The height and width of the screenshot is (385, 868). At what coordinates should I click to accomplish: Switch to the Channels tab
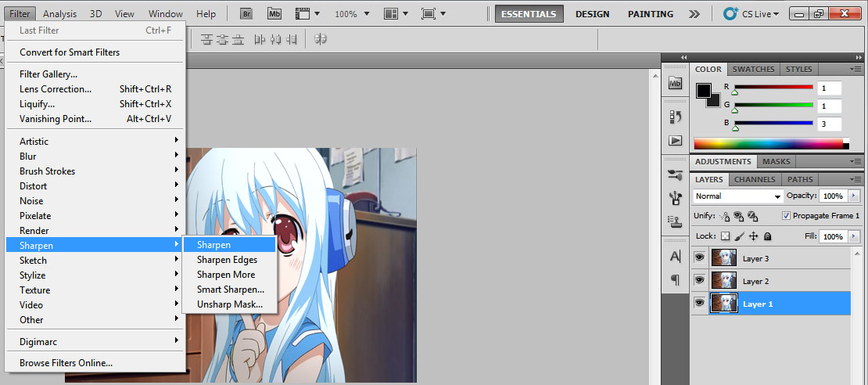(x=755, y=179)
